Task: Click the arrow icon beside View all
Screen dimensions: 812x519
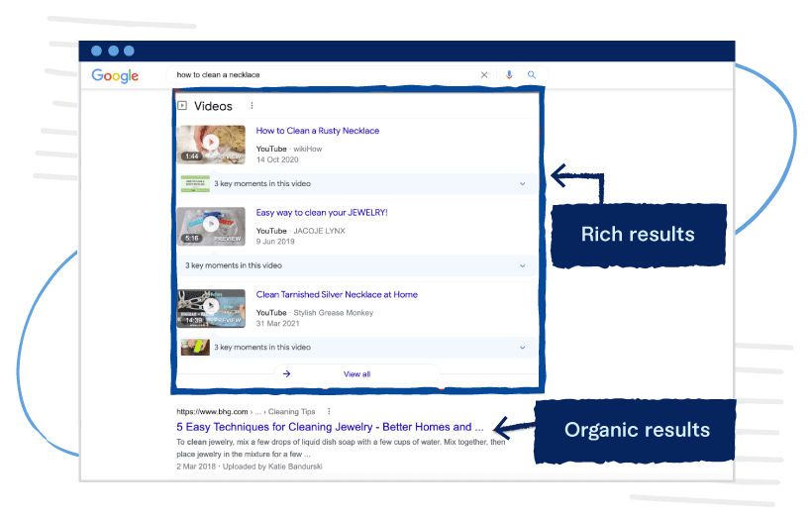Action: point(286,373)
